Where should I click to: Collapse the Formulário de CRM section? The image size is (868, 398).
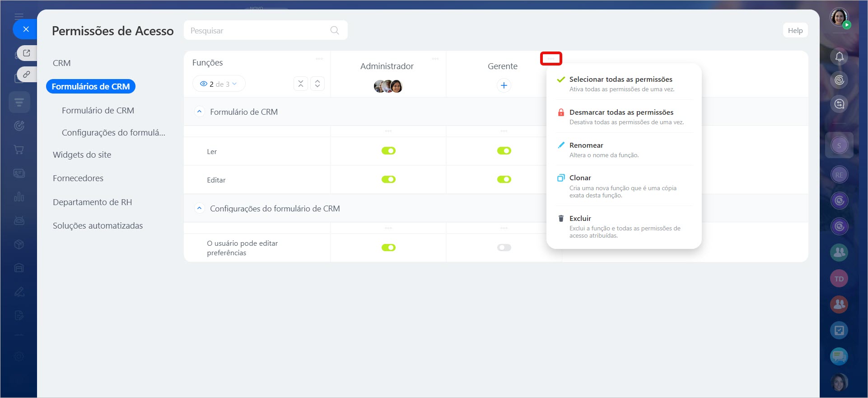pos(199,112)
